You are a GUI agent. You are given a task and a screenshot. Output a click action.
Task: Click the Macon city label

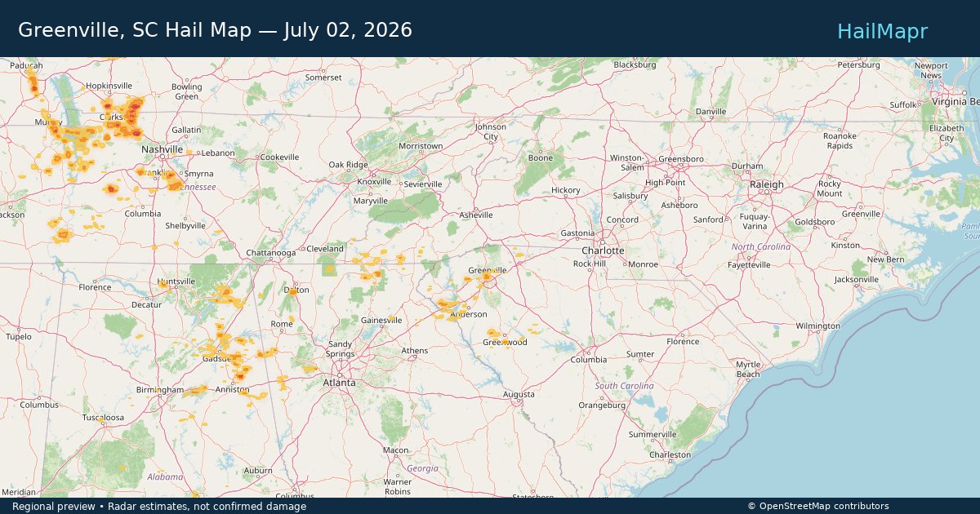click(396, 450)
